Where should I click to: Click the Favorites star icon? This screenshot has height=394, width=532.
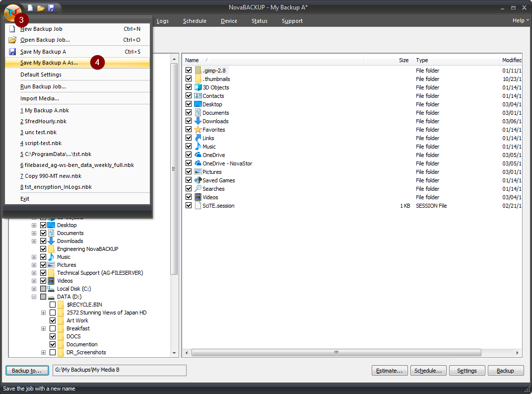click(198, 129)
